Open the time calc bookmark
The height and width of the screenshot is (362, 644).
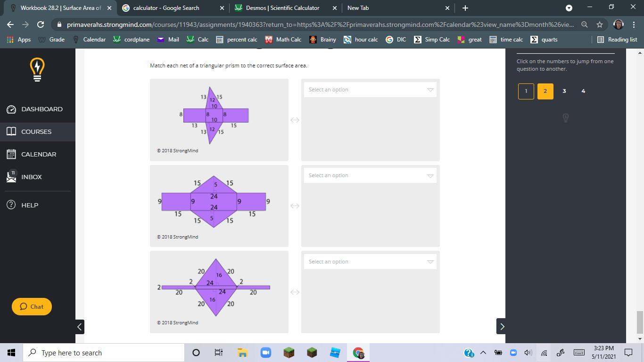click(x=506, y=40)
